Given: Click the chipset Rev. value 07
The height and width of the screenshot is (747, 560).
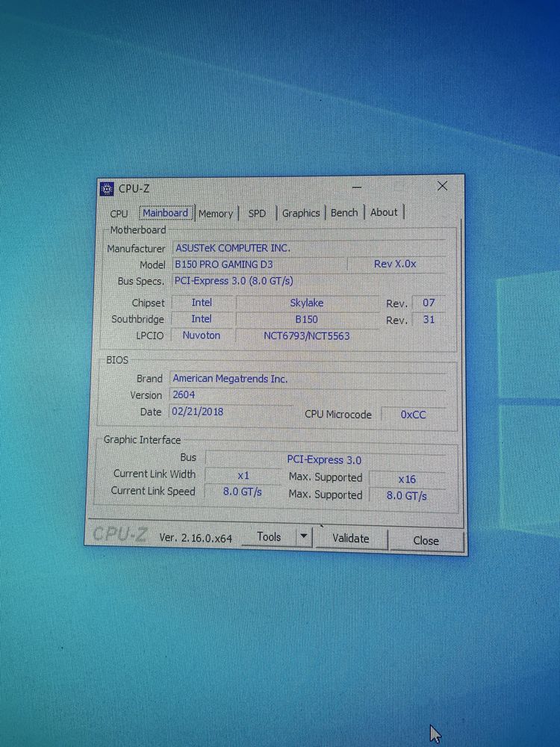Looking at the screenshot, I should click(429, 303).
